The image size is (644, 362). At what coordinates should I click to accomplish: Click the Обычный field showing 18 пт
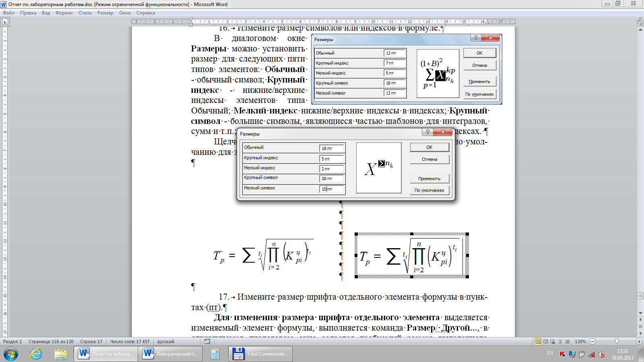332,148
